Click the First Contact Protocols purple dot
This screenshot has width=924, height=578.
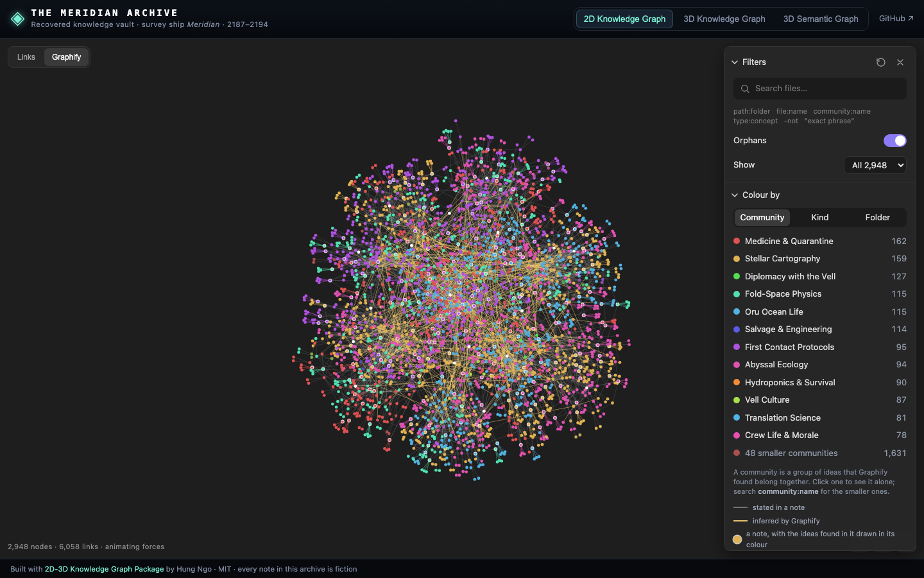click(x=737, y=347)
